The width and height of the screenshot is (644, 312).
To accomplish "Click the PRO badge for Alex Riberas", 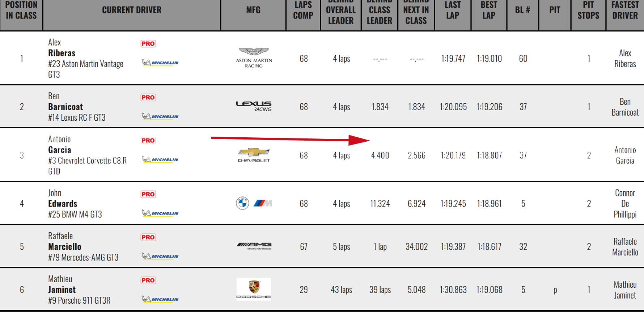I will pos(148,44).
